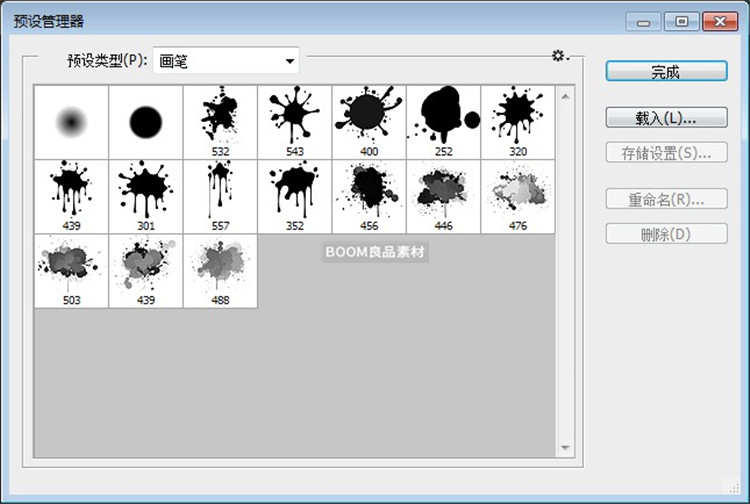Image resolution: width=750 pixels, height=504 pixels.
Task: Minimize the 预设管理器 window
Action: tap(644, 22)
